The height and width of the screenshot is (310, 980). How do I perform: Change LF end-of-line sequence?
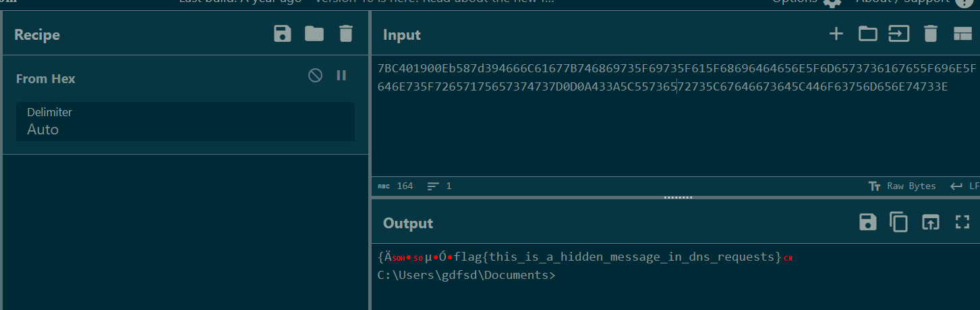[966, 186]
